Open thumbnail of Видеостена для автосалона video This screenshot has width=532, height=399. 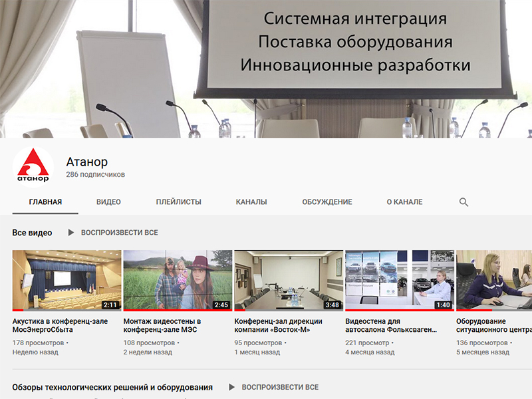click(x=400, y=281)
